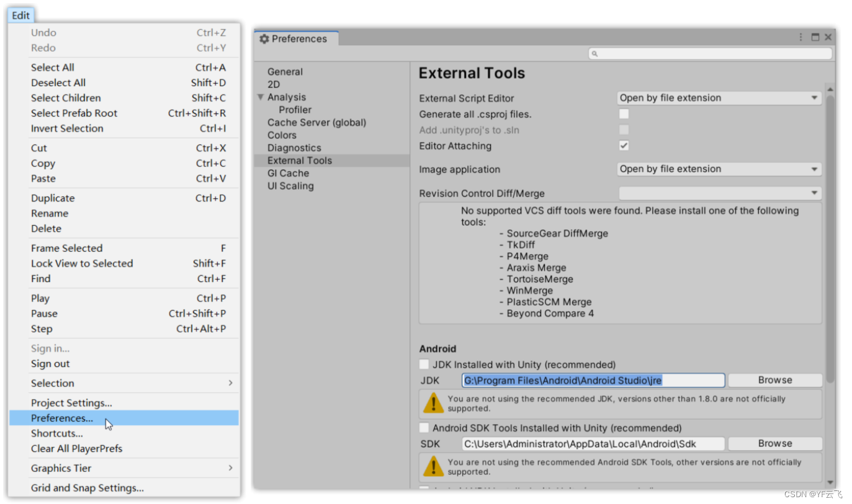Toggle the Add .unityproj's to .sln checkbox
Image resolution: width=852 pixels, height=504 pixels.
click(x=624, y=130)
